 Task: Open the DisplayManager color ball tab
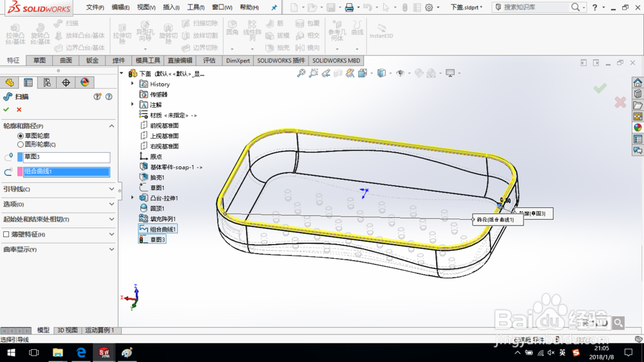click(84, 82)
